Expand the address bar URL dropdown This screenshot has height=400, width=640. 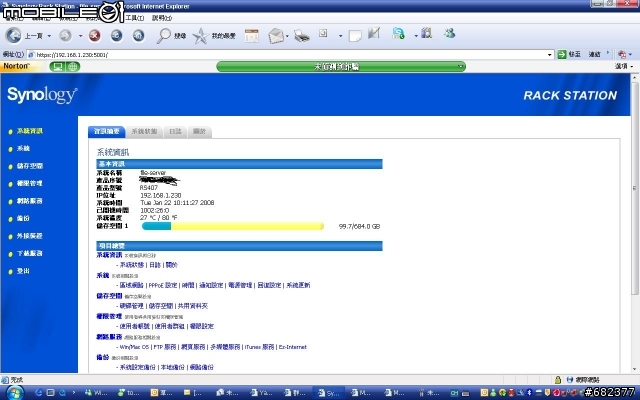(549, 55)
